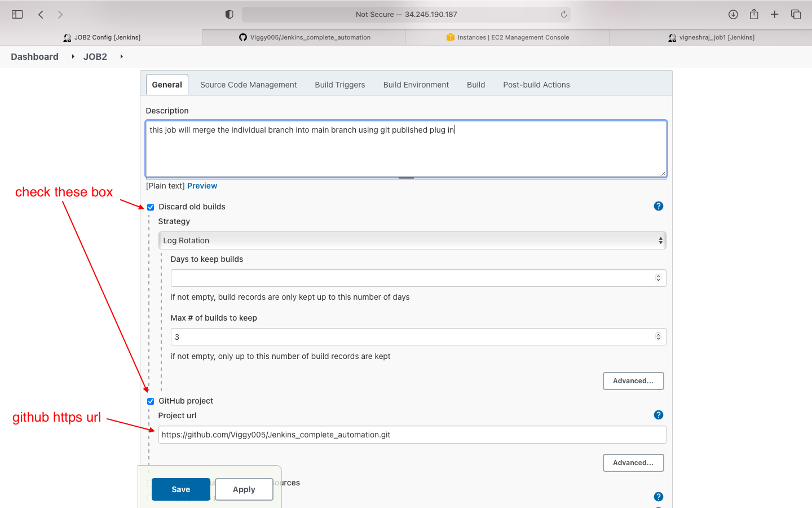
Task: Uncheck GitHub project checkbox
Action: coord(151,401)
